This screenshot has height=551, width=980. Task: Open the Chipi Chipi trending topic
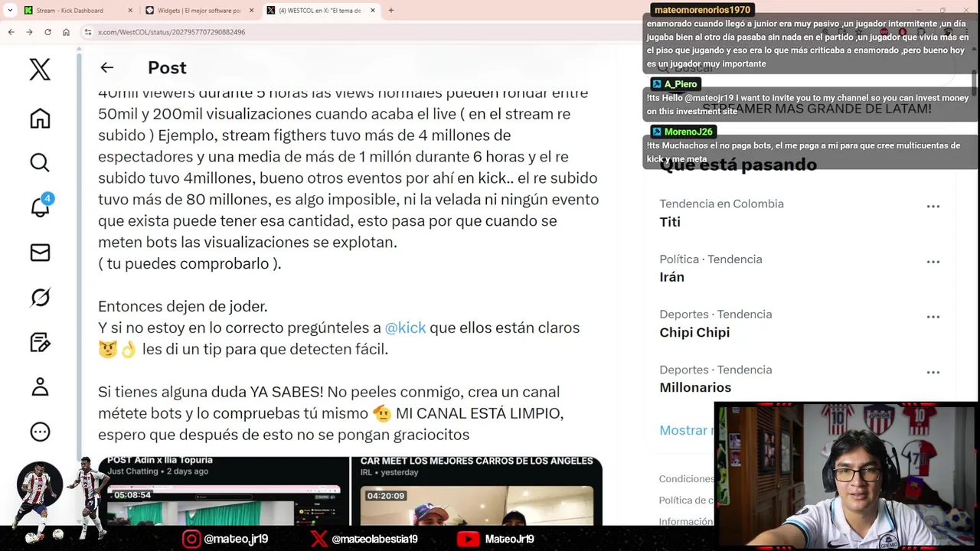pyautogui.click(x=694, y=332)
